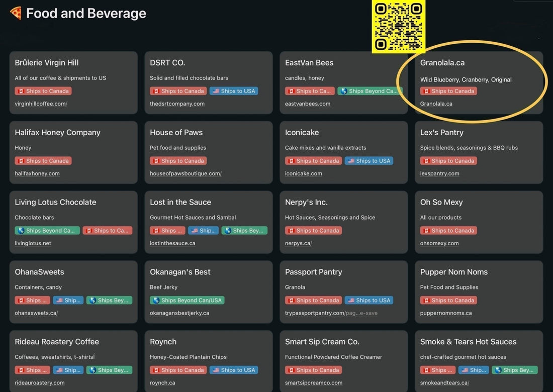
Task: Open iconicake.com link
Action: [x=303, y=173]
